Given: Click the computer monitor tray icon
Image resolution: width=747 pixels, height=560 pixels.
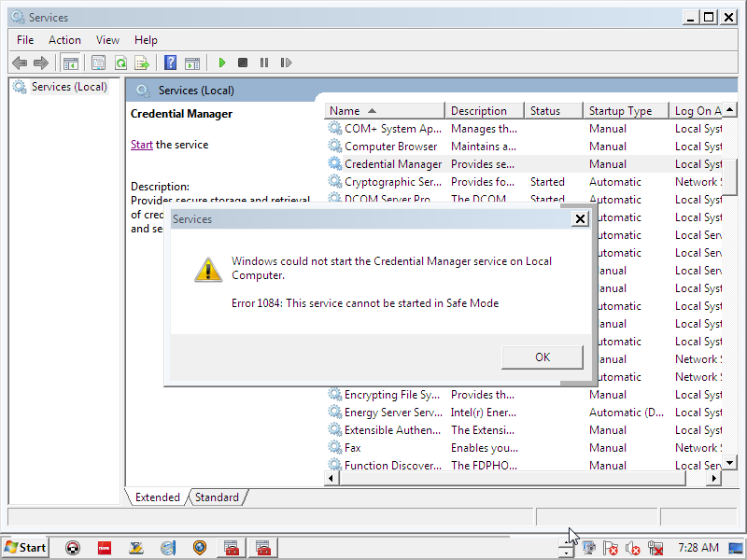Looking at the screenshot, I should click(589, 548).
